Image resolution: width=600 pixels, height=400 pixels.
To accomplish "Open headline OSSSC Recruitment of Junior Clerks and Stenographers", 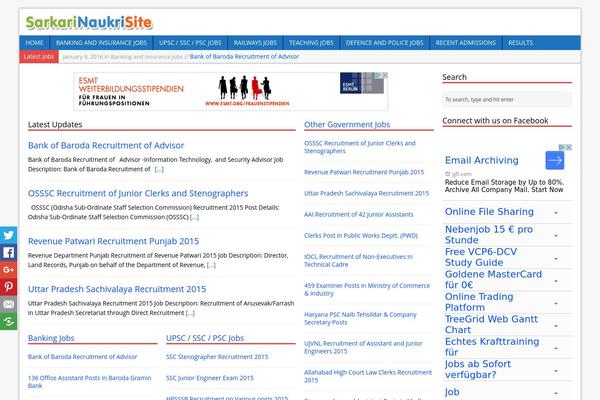I will point(138,193).
